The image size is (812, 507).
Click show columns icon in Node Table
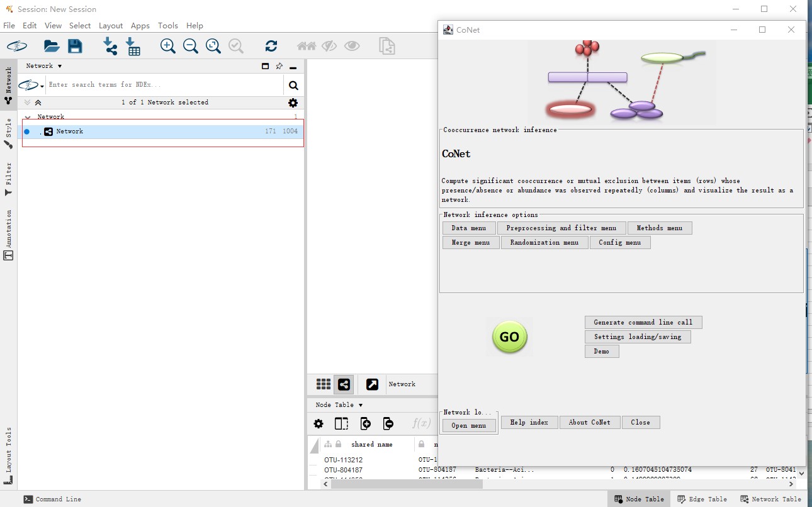341,424
